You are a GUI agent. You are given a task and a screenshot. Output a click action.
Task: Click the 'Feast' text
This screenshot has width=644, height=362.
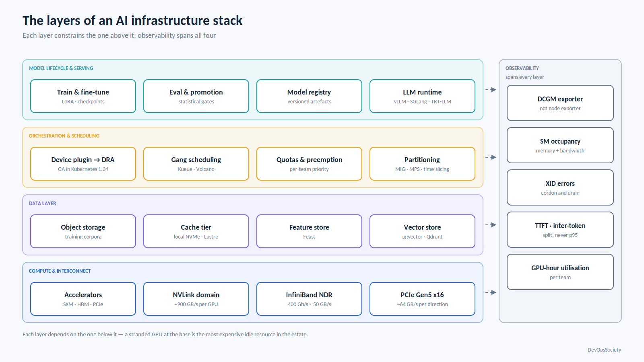(309, 237)
